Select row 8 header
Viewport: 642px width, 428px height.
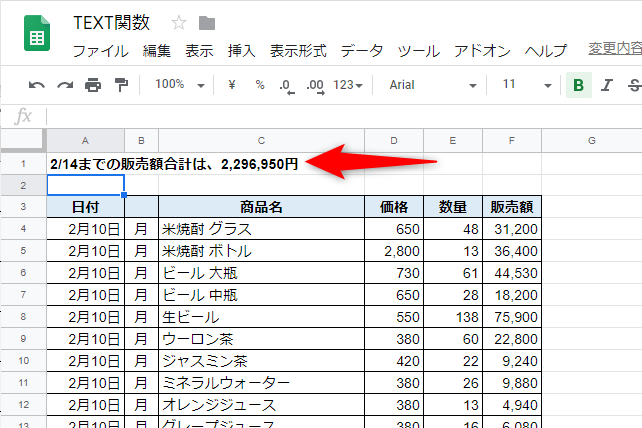[23, 317]
